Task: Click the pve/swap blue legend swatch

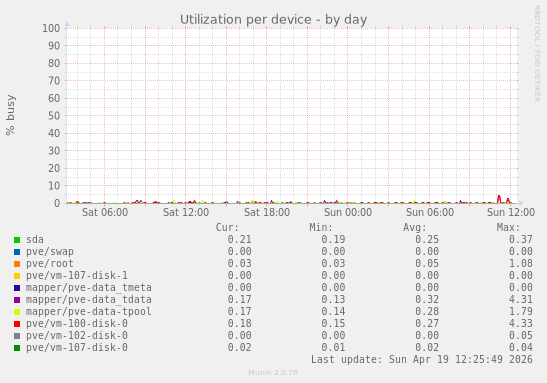Action: coord(17,252)
